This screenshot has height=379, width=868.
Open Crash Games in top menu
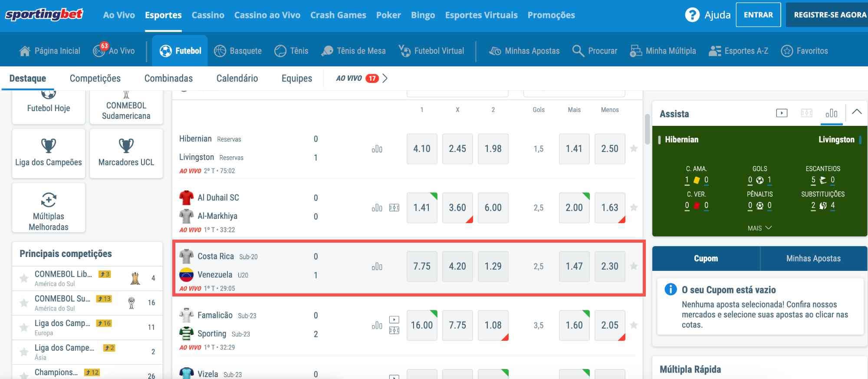click(338, 15)
